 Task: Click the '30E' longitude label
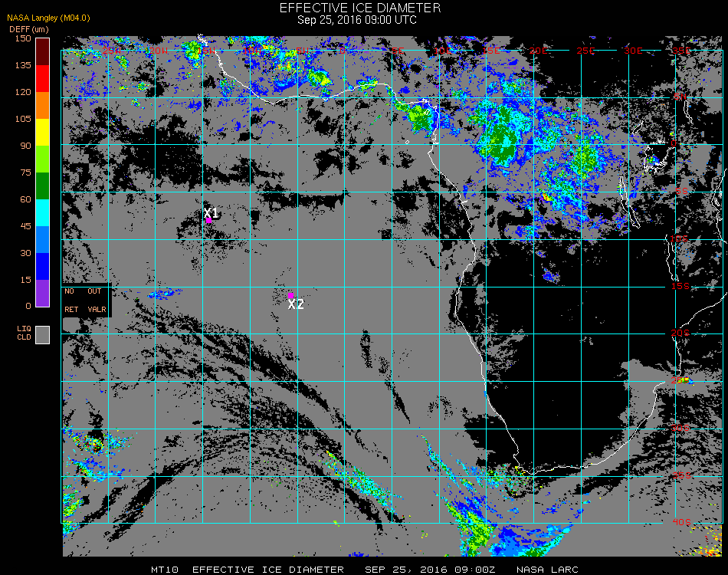tap(633, 51)
